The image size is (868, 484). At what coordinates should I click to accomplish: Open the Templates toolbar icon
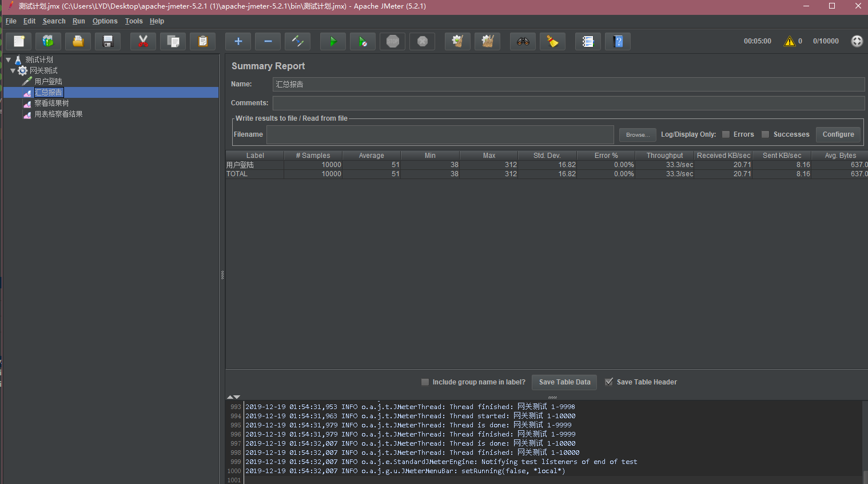49,41
